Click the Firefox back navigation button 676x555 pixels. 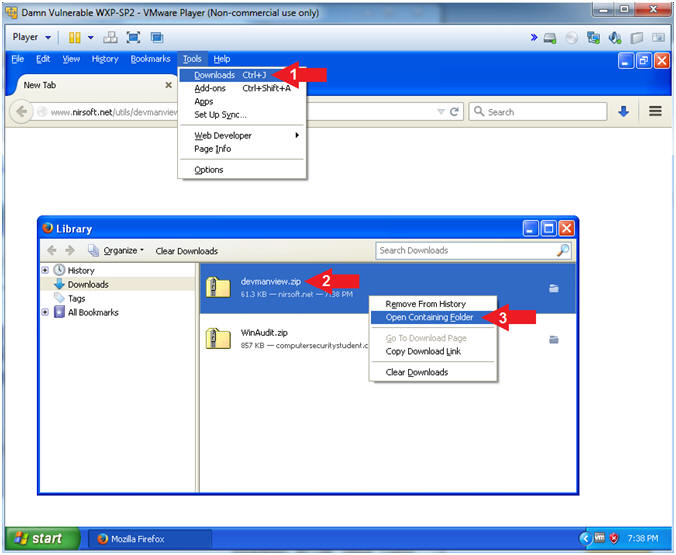coord(21,112)
